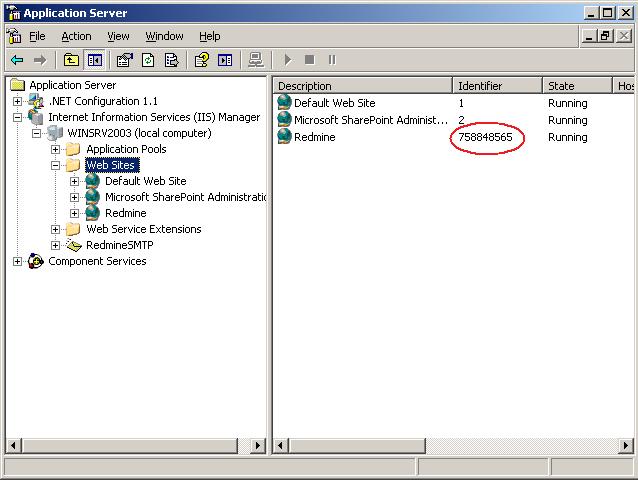Select the Redmine globe icon in list

tap(284, 137)
